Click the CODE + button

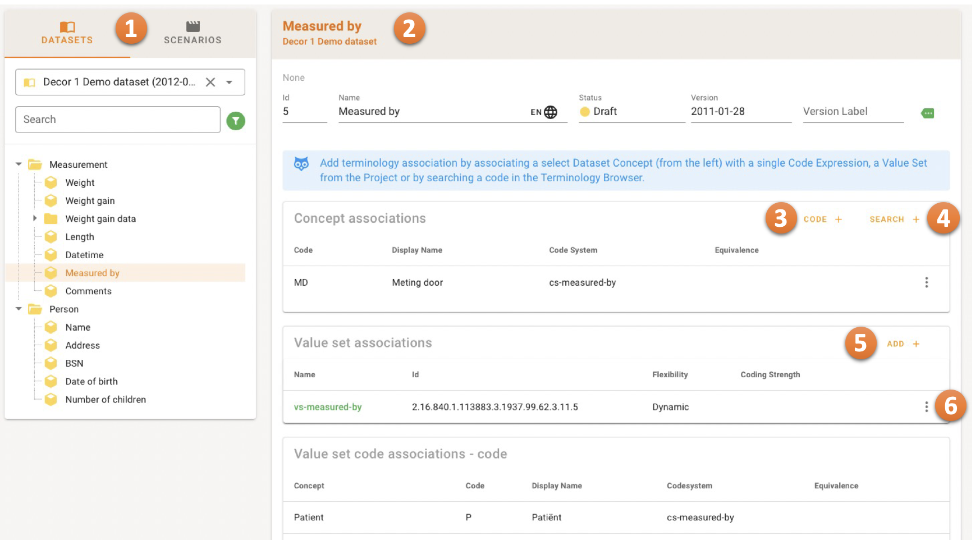click(822, 219)
